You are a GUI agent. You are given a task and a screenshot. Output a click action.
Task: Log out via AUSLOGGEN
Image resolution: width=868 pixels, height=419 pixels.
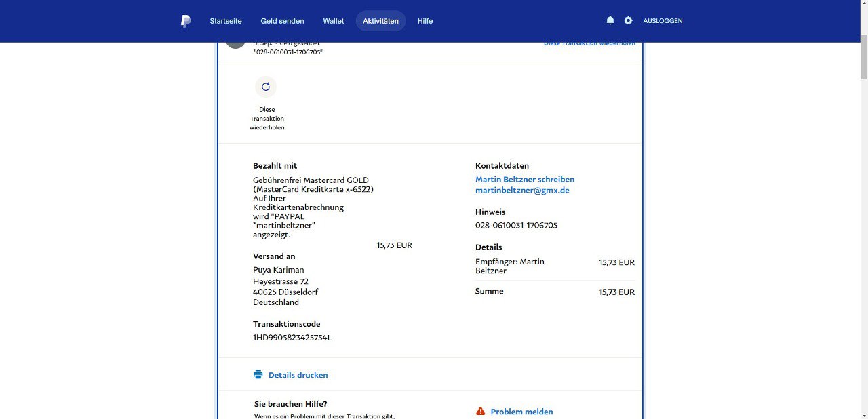tap(663, 21)
